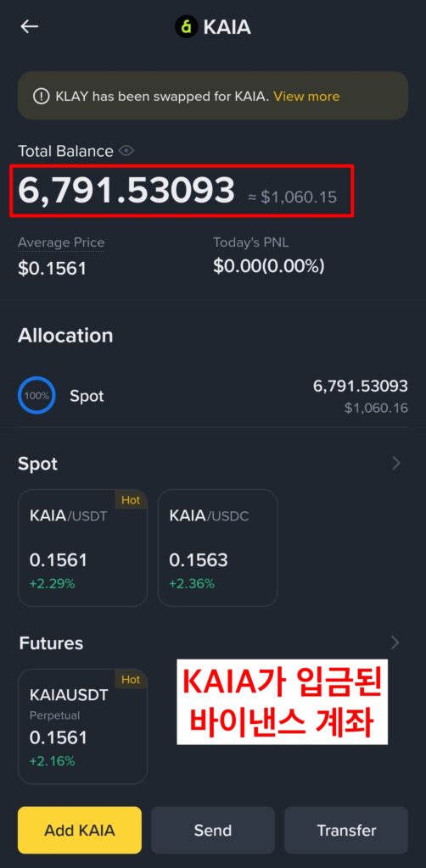The height and width of the screenshot is (868, 426).
Task: Toggle balance visibility eye icon
Action: 126,151
